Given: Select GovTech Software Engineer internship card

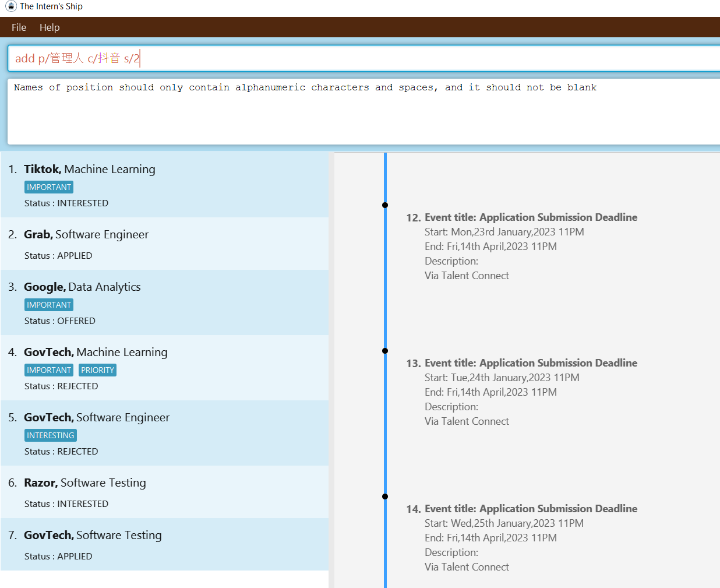Looking at the screenshot, I should click(164, 433).
